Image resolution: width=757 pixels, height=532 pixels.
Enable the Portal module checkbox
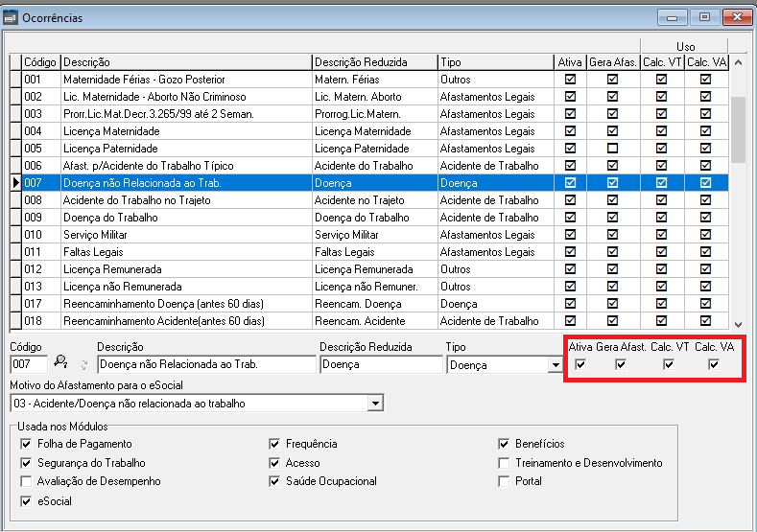click(504, 481)
